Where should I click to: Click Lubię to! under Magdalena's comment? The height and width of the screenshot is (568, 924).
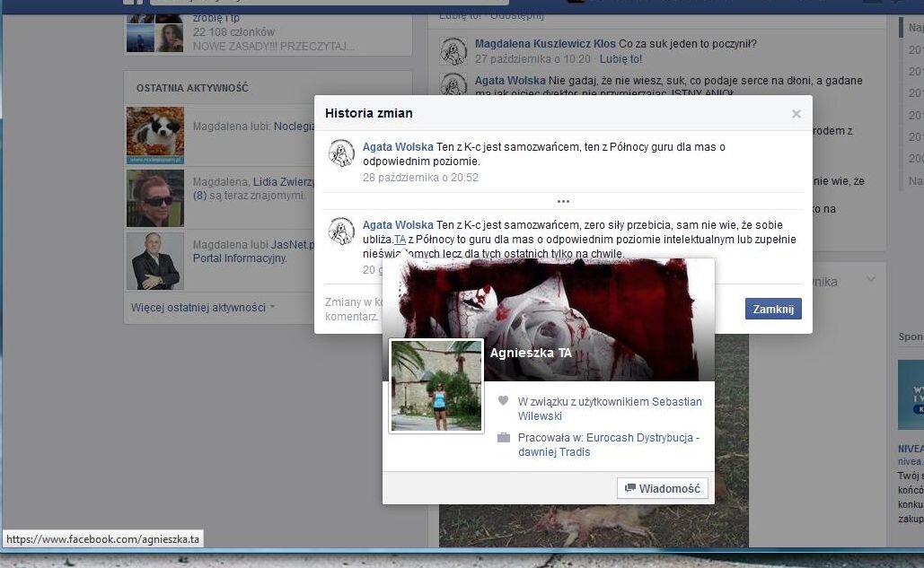click(x=620, y=59)
